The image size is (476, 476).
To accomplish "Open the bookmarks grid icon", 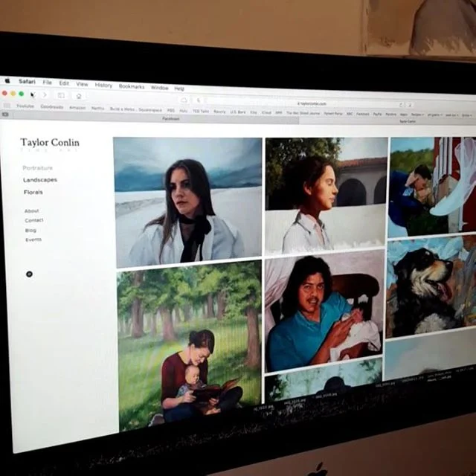I will pos(7,106).
